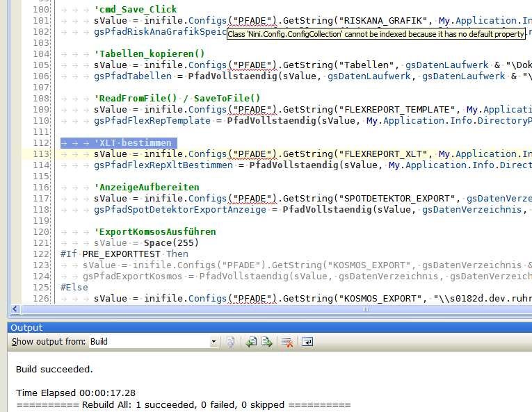Image resolution: width=532 pixels, height=412 pixels.
Task: Click the Find Message in Code icon
Action: click(230, 342)
